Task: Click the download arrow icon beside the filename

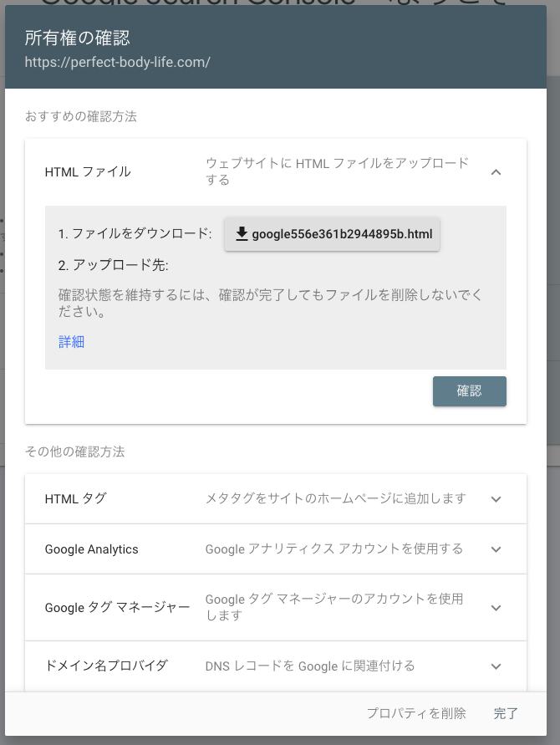Action: pyautogui.click(x=242, y=234)
